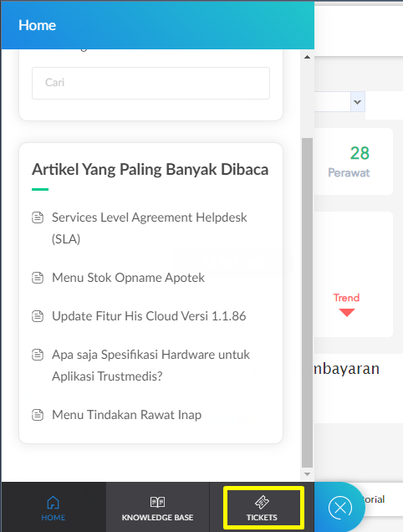The image size is (403, 532).
Task: Click the red Trend down arrow
Action: tap(347, 313)
